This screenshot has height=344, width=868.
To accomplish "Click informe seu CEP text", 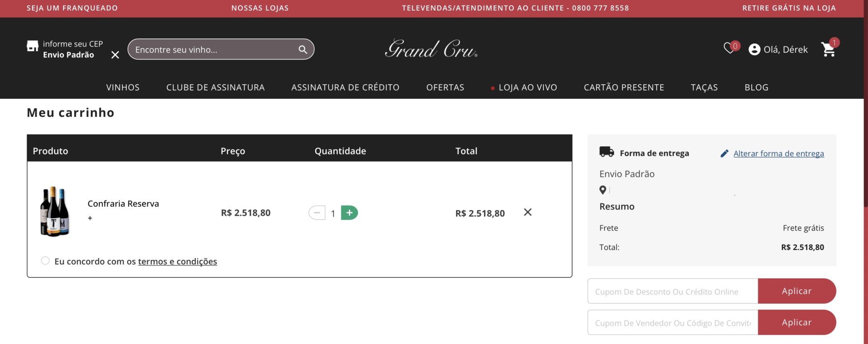I will tap(73, 44).
